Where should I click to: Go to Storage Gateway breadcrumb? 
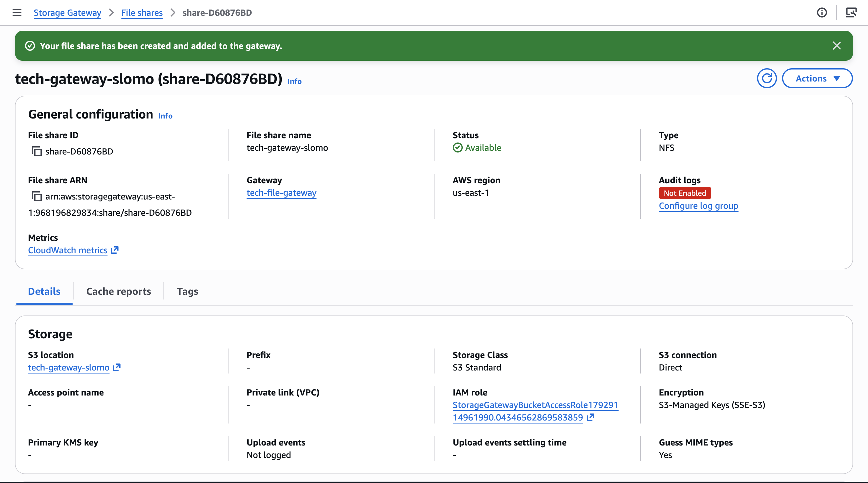click(67, 13)
